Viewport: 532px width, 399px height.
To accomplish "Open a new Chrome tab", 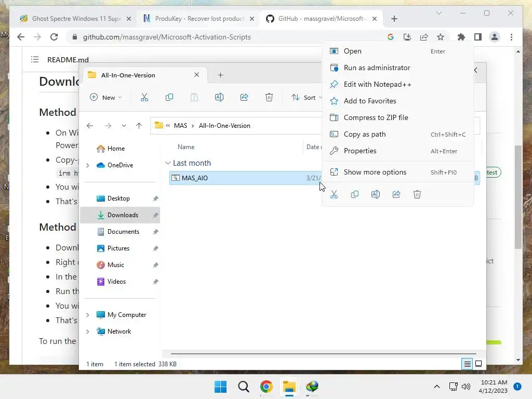I will (394, 19).
